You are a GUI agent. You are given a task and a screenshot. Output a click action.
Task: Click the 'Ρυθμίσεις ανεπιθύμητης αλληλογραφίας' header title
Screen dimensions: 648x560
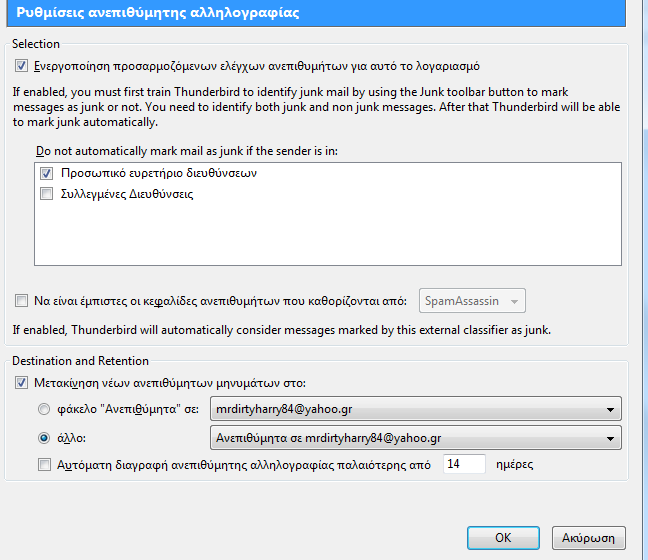pyautogui.click(x=158, y=12)
